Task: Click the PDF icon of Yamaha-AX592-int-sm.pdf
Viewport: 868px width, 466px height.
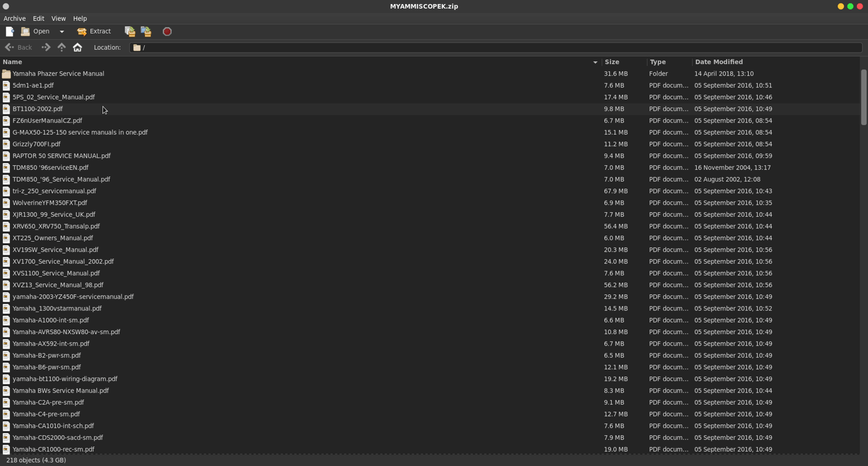Action: point(6,343)
